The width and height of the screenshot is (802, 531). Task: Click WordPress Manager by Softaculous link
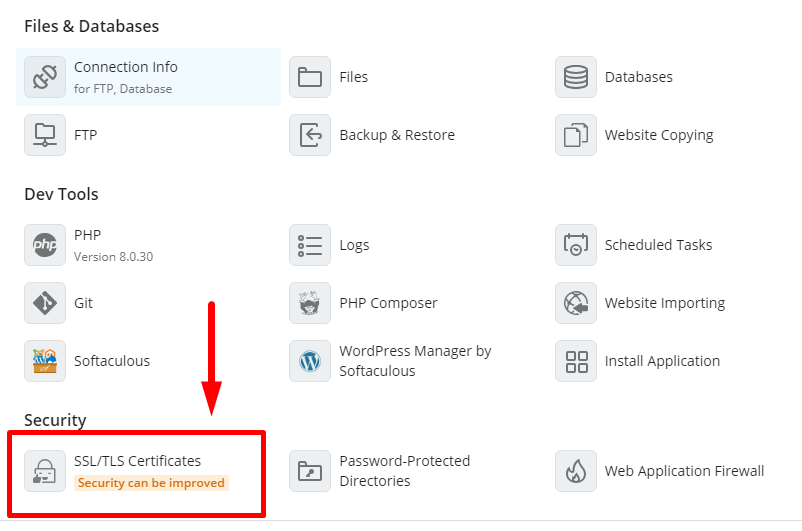415,361
